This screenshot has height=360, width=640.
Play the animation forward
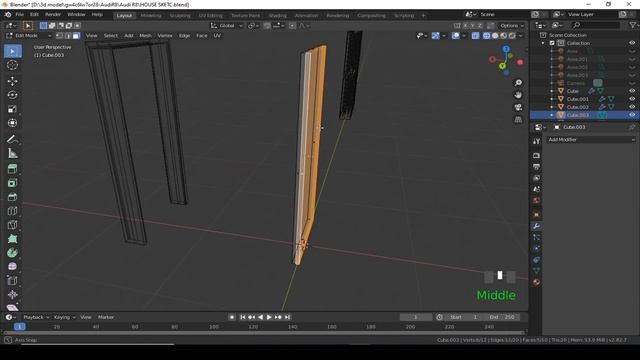coord(269,317)
